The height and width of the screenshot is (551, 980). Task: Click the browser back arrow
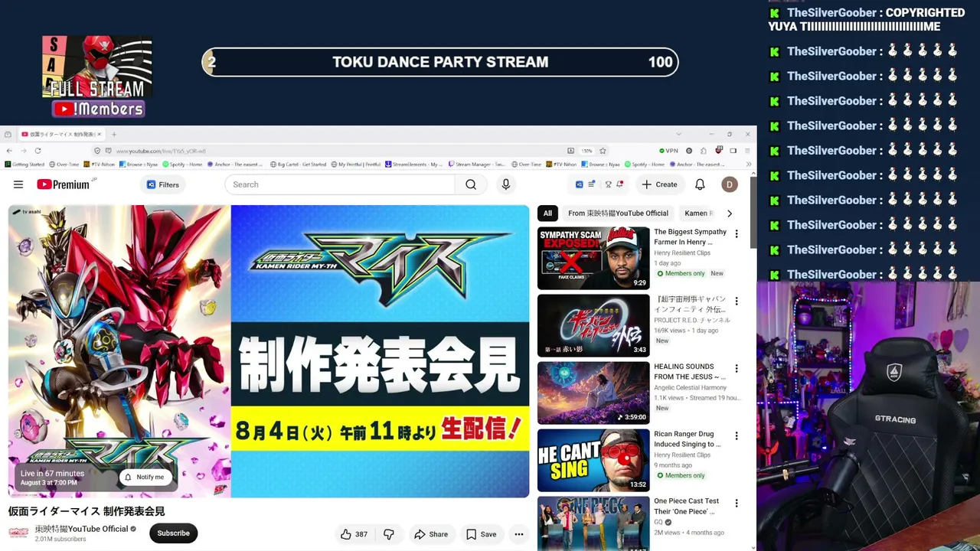[x=10, y=151]
